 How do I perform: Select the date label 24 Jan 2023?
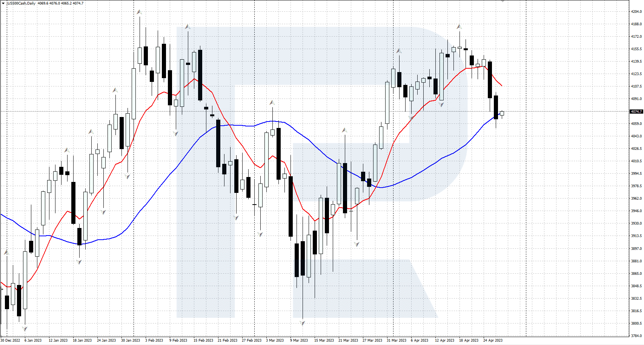(106, 340)
